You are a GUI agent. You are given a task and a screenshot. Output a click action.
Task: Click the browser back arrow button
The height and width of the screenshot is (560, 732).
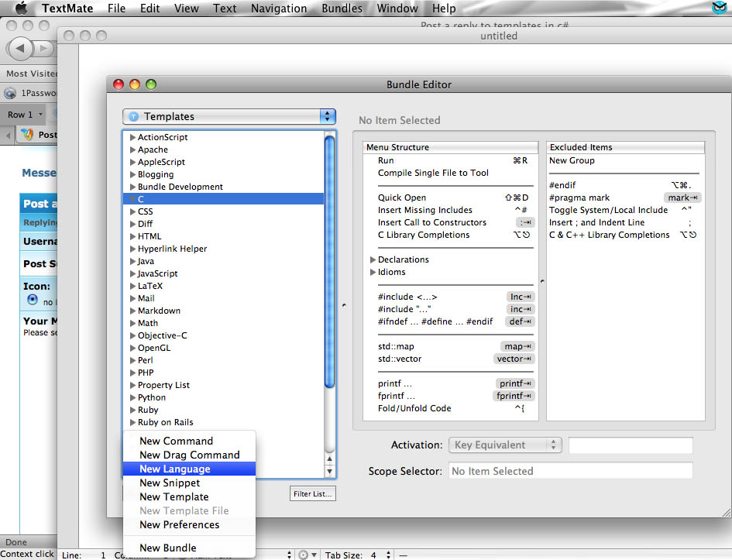tap(20, 48)
